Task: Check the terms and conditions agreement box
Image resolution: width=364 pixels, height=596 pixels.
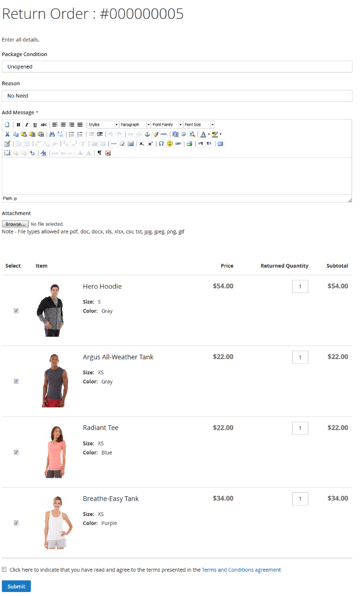Action: pyautogui.click(x=4, y=570)
